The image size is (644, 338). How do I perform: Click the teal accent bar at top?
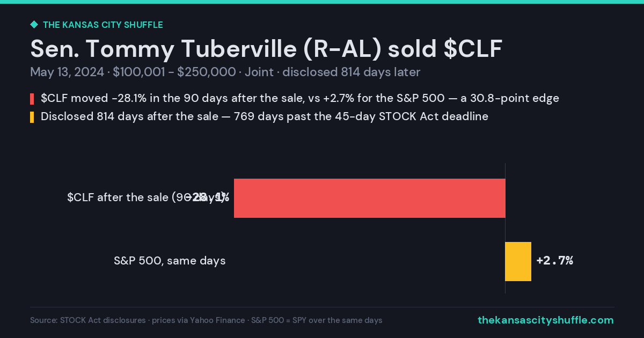322,2
